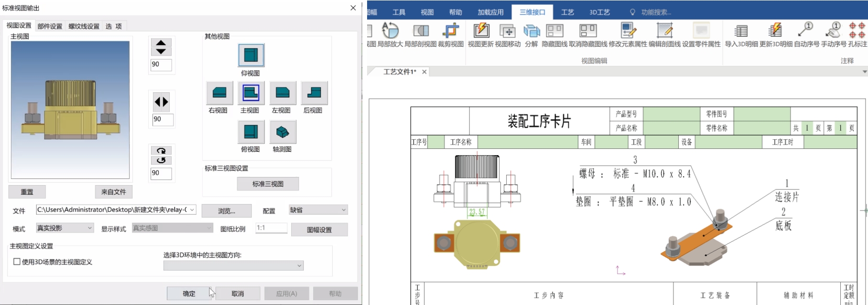Select the 轴测图 (isometric view) icon
The image size is (868, 305).
(x=282, y=132)
